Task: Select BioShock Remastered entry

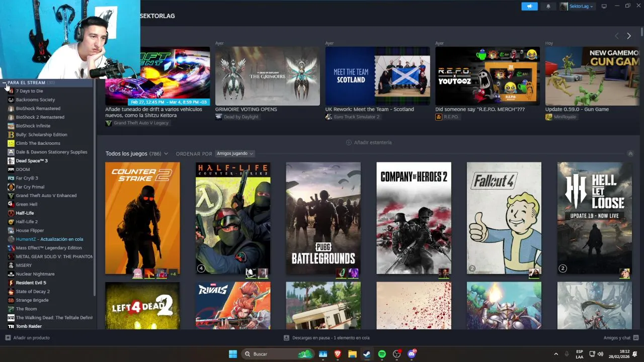Action: tap(38, 109)
